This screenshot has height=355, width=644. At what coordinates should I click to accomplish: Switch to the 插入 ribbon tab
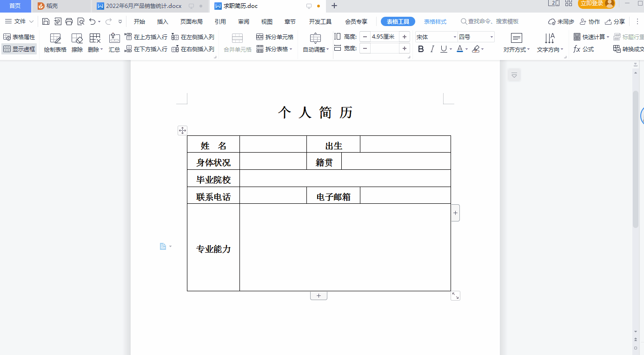(x=163, y=21)
